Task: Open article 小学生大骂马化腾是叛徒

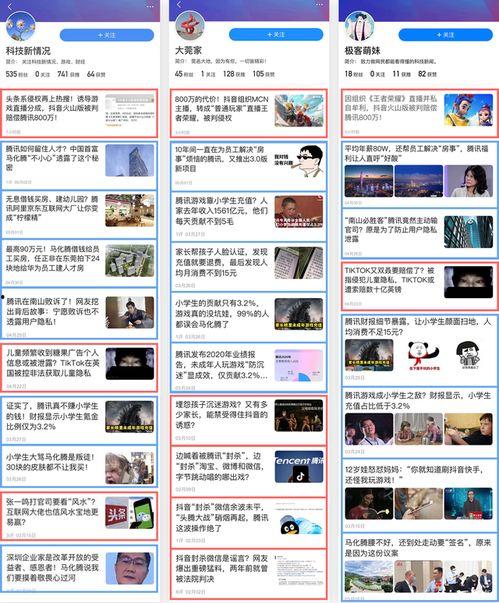Action: [79, 466]
